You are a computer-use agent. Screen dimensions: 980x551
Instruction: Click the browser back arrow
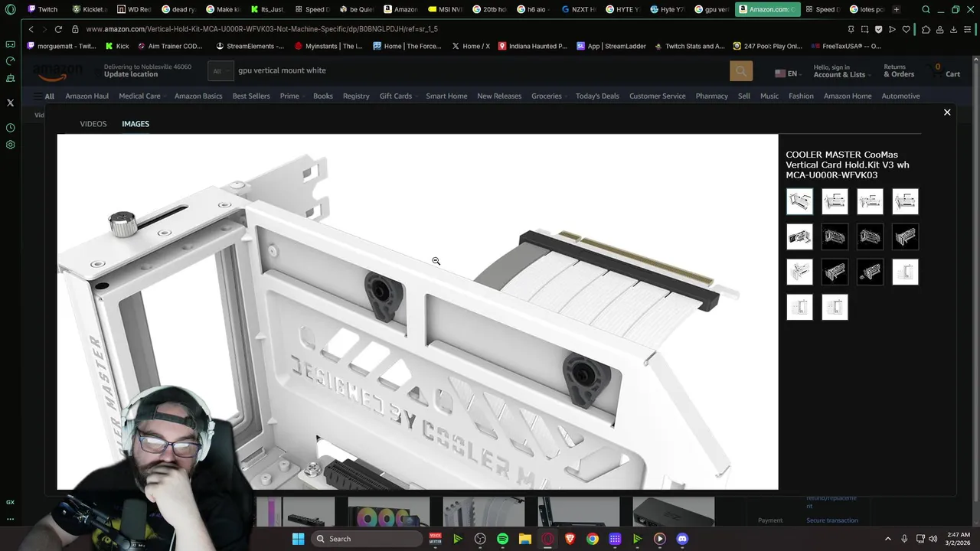31,29
